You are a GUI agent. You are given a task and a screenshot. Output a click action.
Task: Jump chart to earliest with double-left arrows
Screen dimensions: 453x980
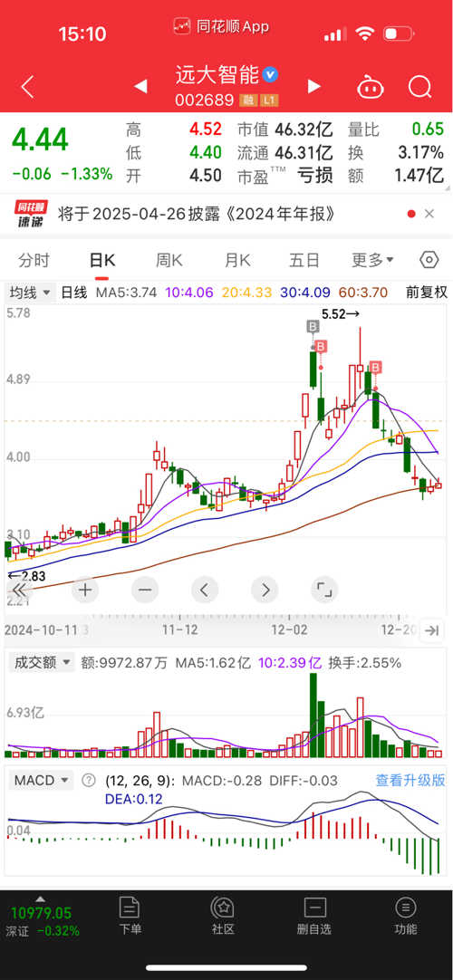pos(19,590)
